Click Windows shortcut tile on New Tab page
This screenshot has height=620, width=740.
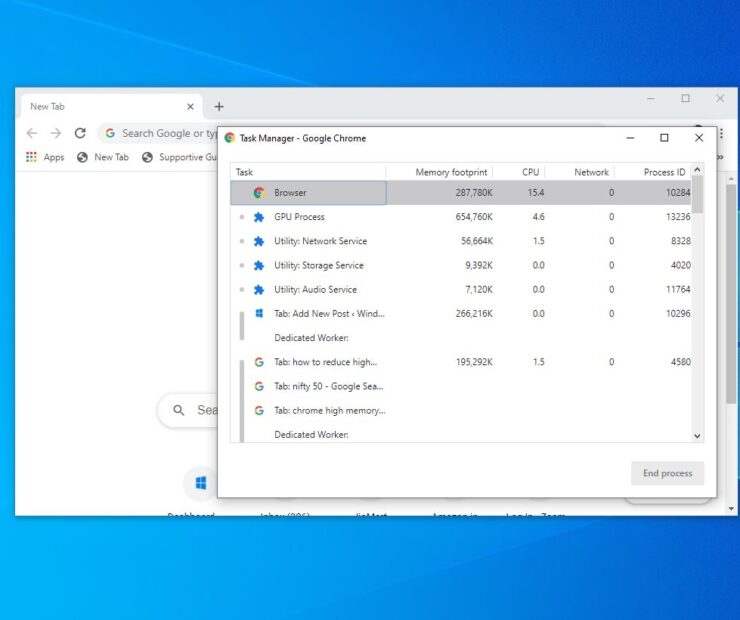pyautogui.click(x=201, y=483)
